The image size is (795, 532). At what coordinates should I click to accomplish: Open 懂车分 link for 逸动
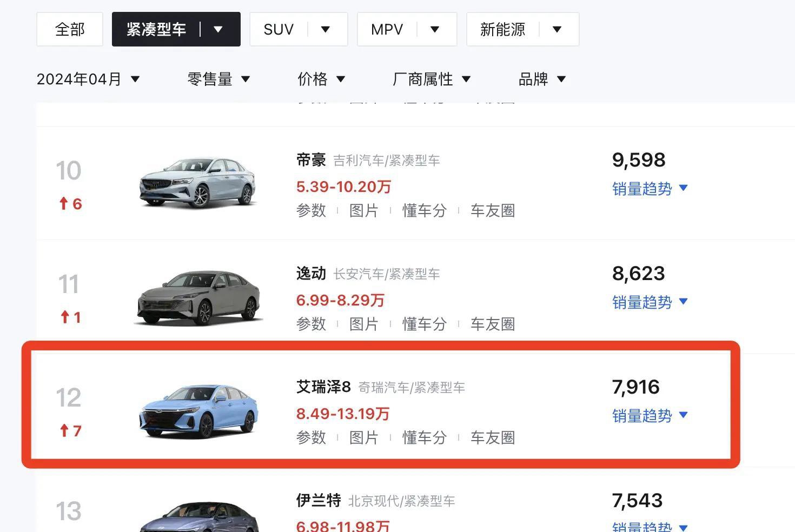pyautogui.click(x=425, y=324)
